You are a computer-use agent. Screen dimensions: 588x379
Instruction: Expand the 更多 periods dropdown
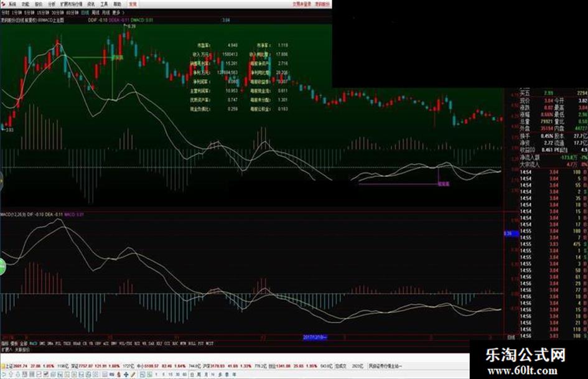[x=118, y=13]
